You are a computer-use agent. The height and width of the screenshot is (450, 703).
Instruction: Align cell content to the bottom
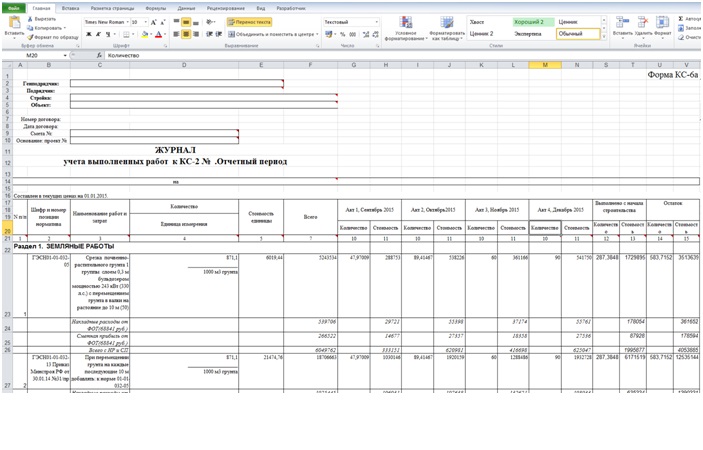195,22
